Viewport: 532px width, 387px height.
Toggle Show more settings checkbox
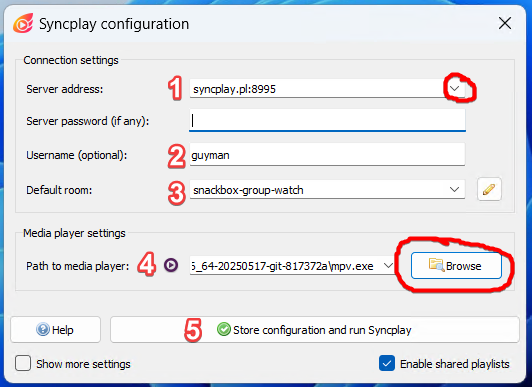tap(23, 363)
